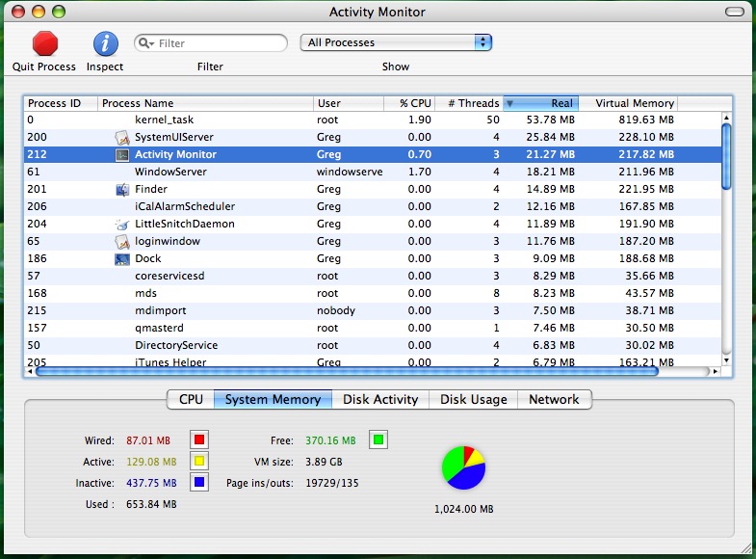The image size is (756, 559).
Task: Sort by # Threads column header
Action: (469, 103)
